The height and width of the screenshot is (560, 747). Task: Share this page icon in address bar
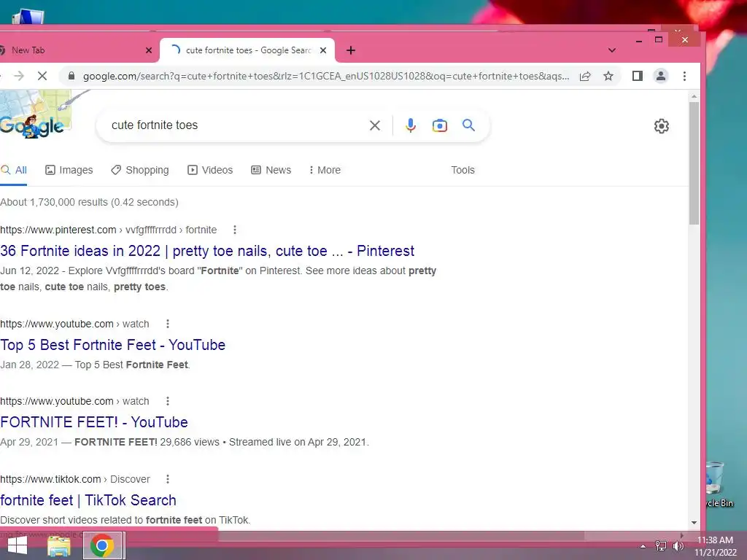point(585,76)
